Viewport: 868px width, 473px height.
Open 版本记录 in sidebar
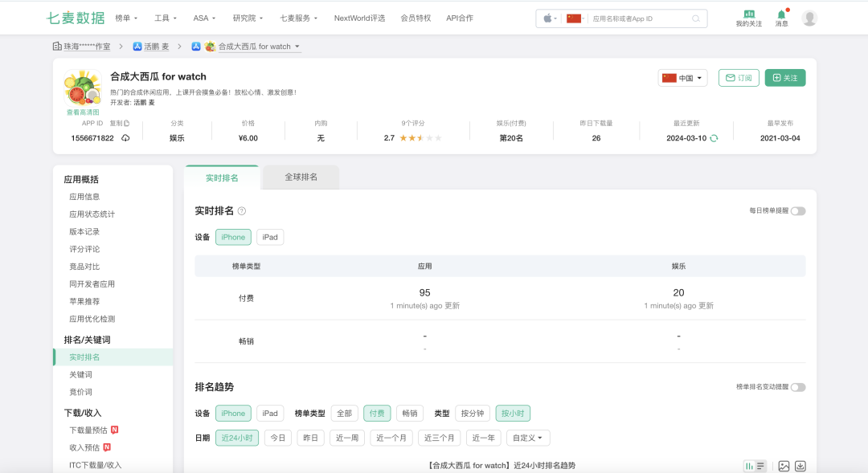click(x=84, y=231)
